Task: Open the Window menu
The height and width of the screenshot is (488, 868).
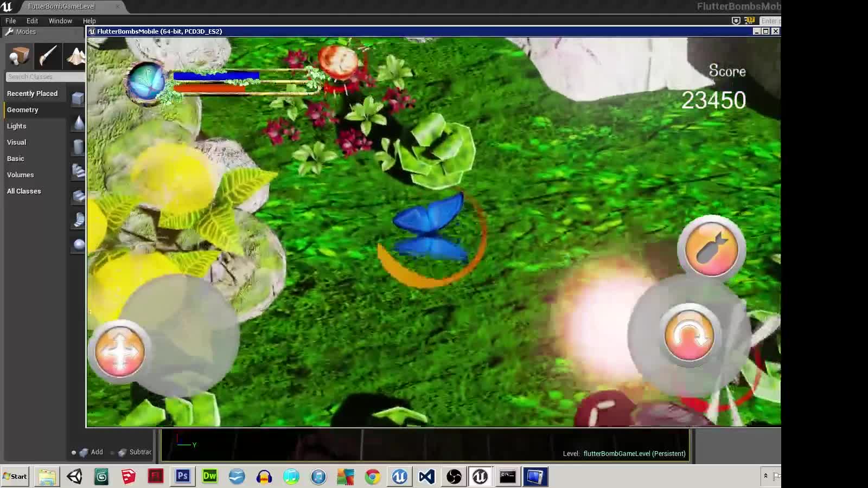Action: [60, 21]
